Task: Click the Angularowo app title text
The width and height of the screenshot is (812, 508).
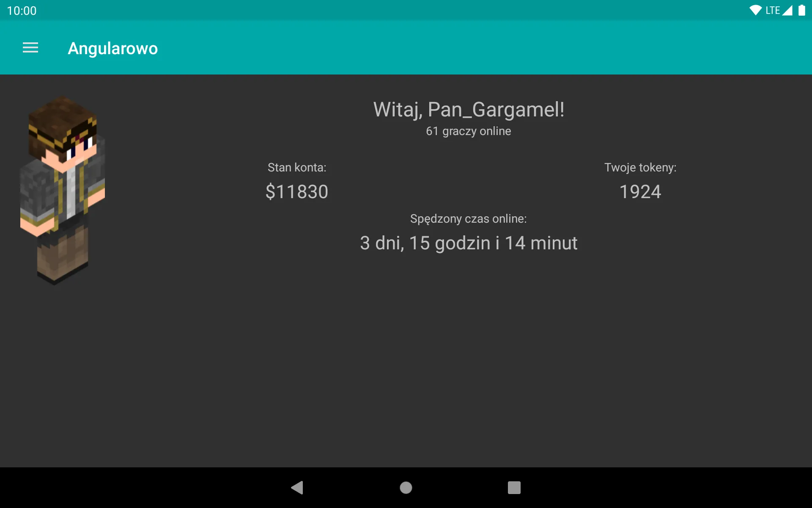Action: [113, 48]
